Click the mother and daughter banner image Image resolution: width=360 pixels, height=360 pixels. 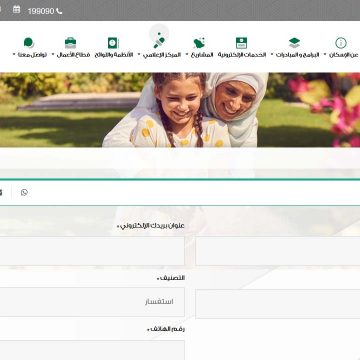(x=180, y=110)
